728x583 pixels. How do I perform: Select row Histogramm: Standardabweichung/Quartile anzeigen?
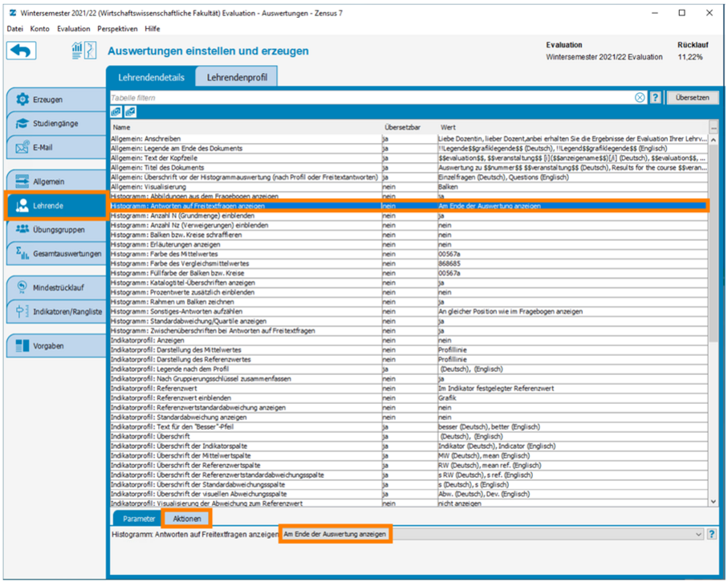point(409,321)
